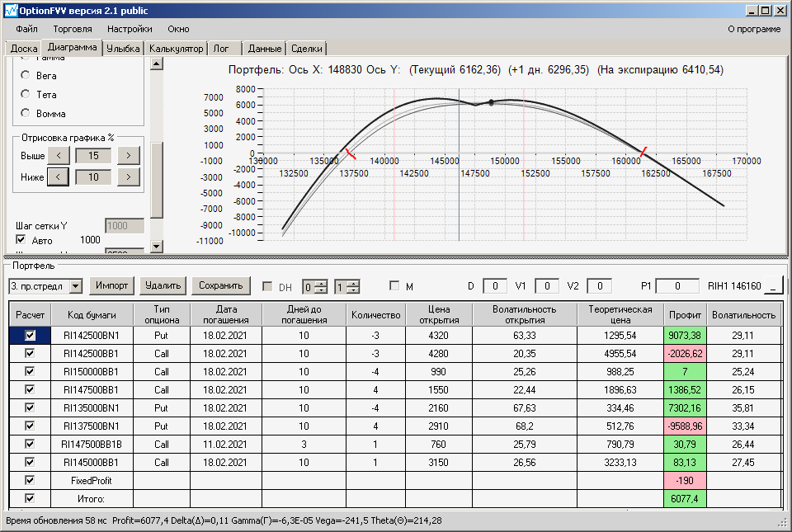Click the left arrow next to Выше value
Image resolution: width=792 pixels, height=532 pixels.
click(59, 155)
